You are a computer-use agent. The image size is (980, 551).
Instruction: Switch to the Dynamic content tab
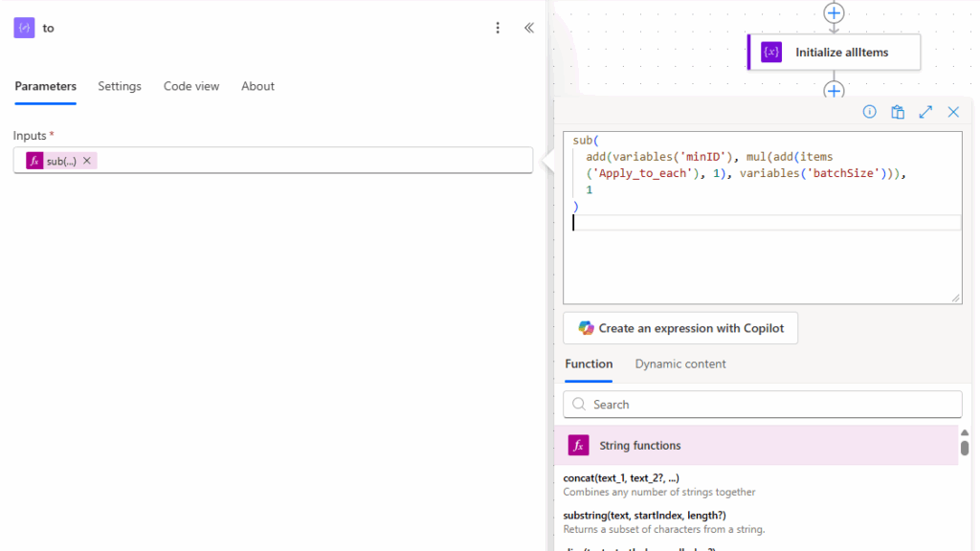tap(680, 364)
